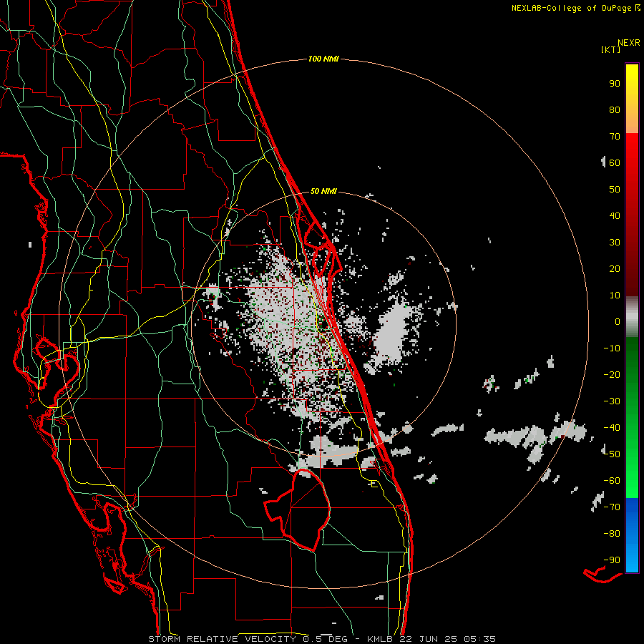Select the -80 value on the velocity scale
The image size is (644, 644).
(612, 534)
